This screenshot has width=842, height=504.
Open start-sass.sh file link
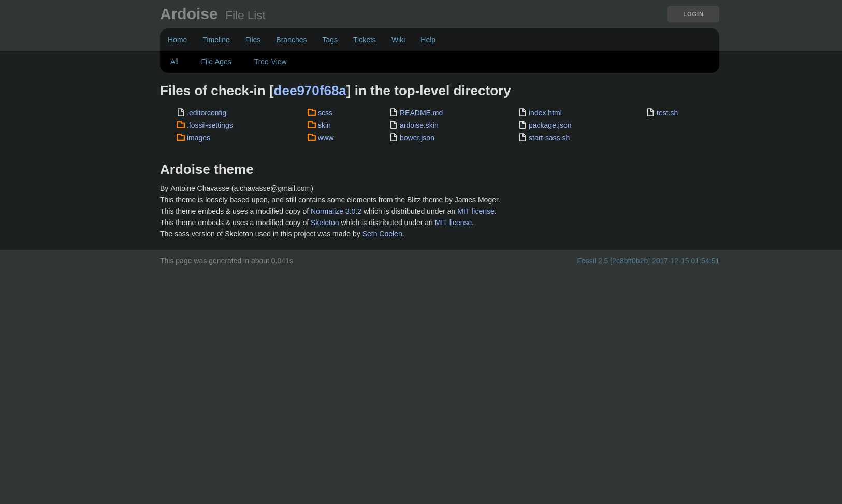tap(549, 138)
